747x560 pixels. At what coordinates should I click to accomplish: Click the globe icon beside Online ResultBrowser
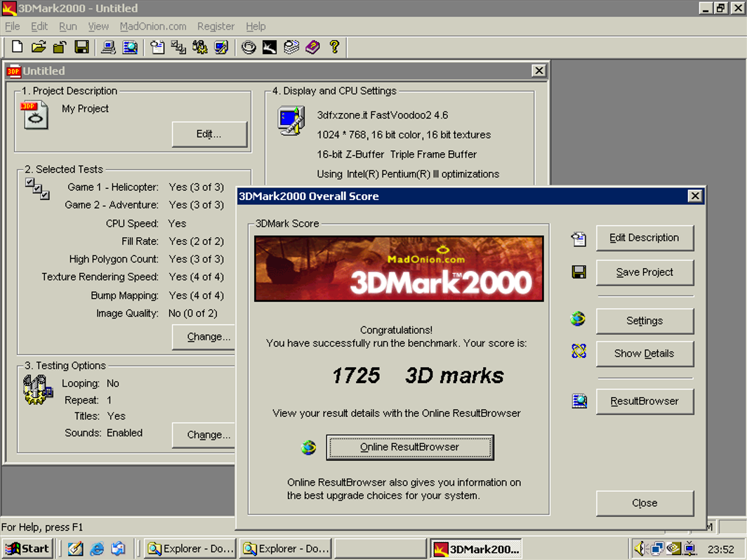(x=309, y=447)
